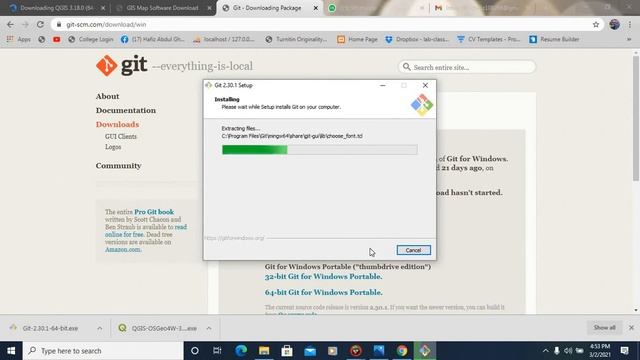Open the Downloads section link

point(118,124)
